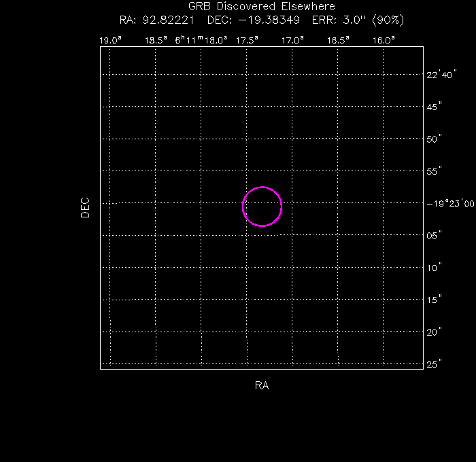Click the 25" declination label
476x462 pixels.
click(x=434, y=364)
